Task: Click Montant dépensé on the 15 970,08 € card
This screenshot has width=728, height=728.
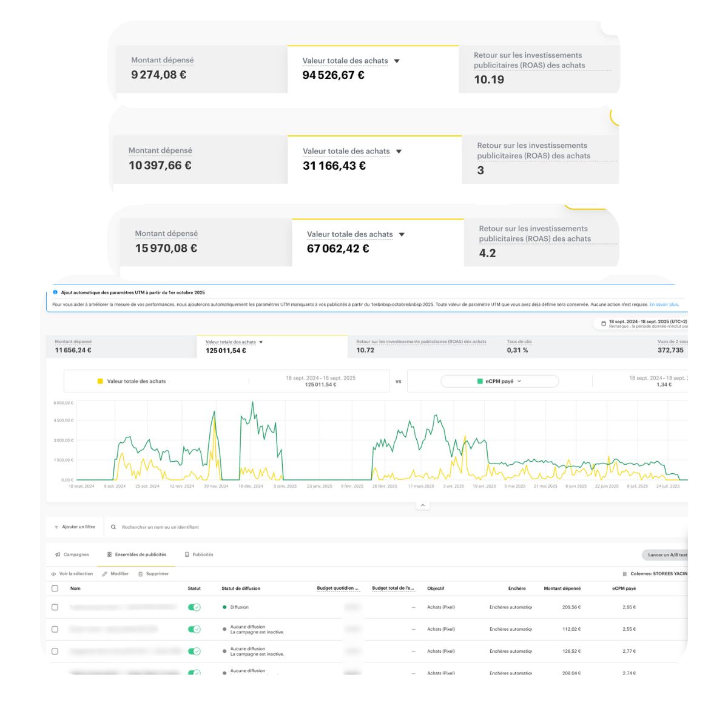Action: pyautogui.click(x=166, y=234)
